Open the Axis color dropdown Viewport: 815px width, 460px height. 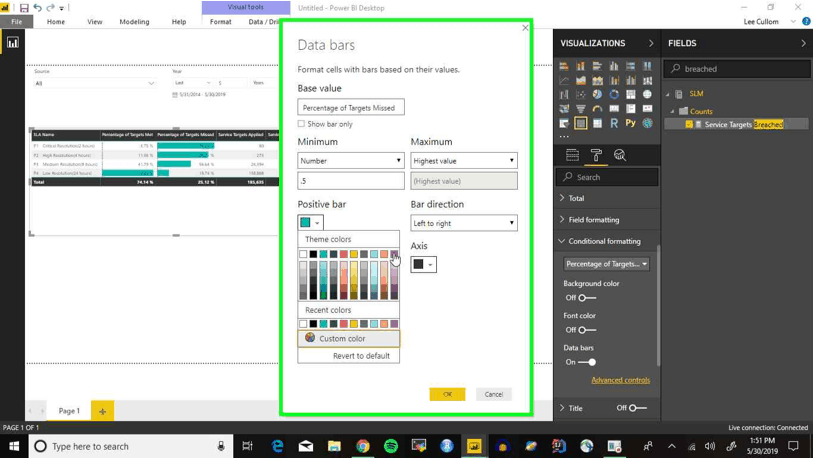point(423,265)
